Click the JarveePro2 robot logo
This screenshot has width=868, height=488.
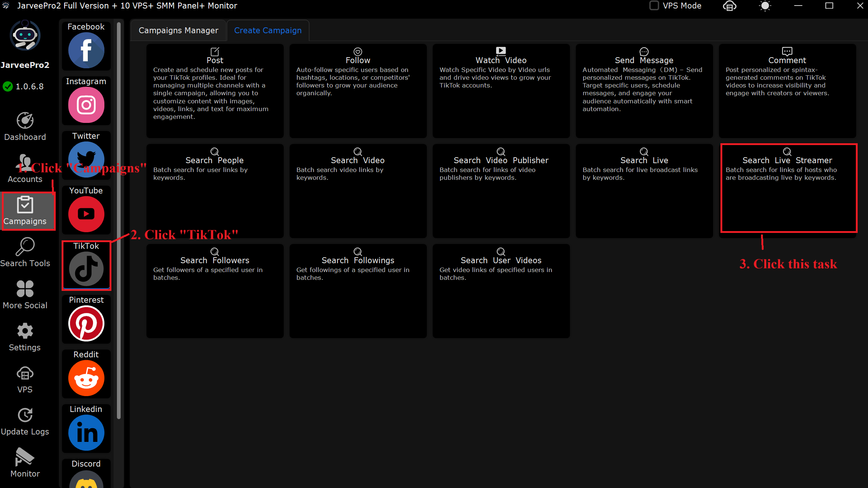[25, 35]
